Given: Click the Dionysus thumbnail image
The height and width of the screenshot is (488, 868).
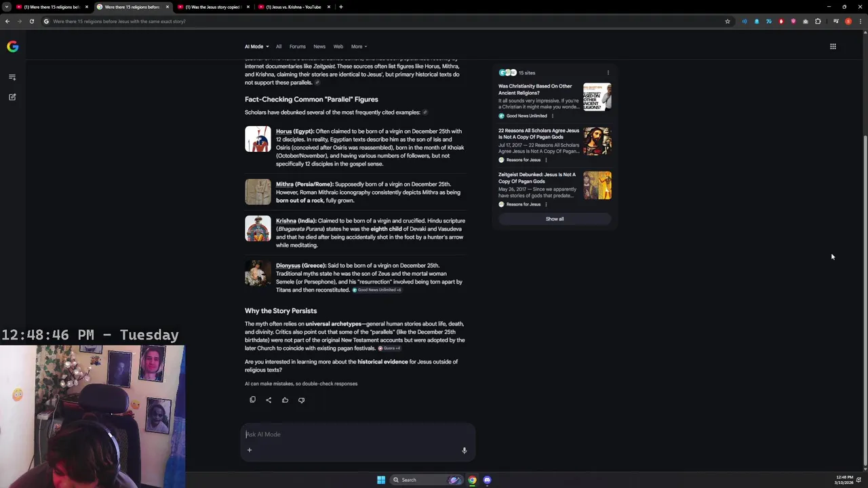Looking at the screenshot, I should [x=258, y=273].
